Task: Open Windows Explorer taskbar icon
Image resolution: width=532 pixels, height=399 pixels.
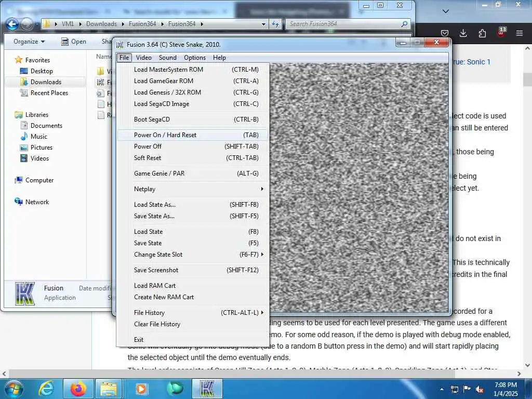Action: click(x=109, y=389)
